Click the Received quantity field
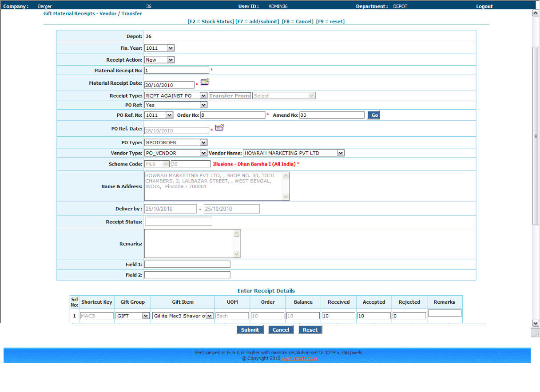 338,316
